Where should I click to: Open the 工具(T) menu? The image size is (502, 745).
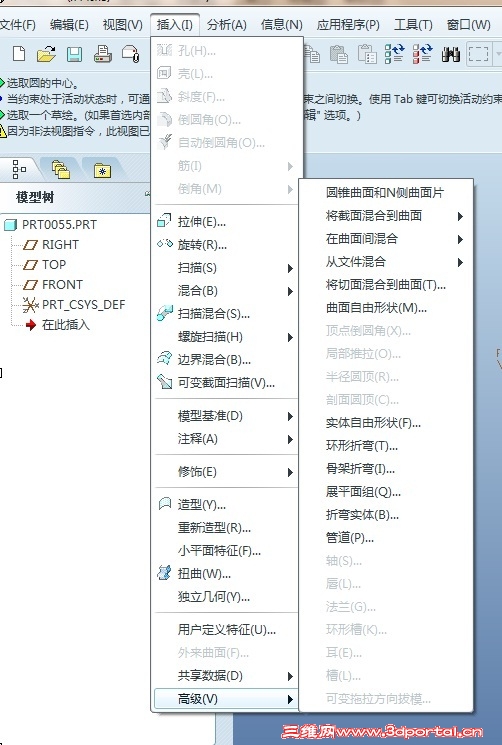coord(413,24)
